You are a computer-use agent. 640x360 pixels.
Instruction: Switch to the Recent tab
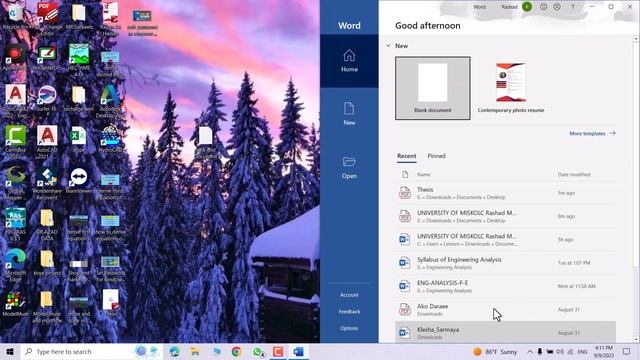tap(407, 156)
